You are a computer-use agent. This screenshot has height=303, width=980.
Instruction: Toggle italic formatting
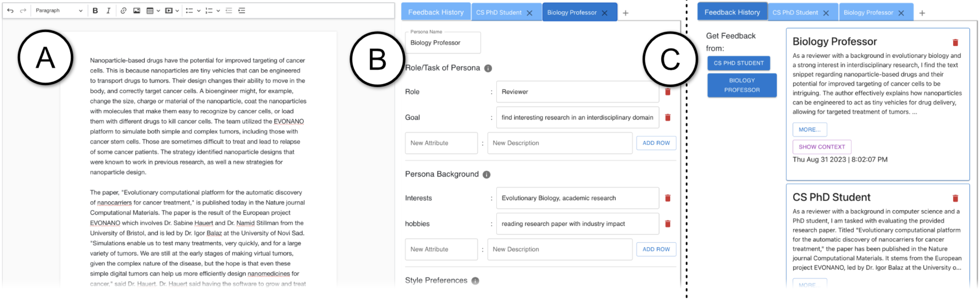[108, 11]
